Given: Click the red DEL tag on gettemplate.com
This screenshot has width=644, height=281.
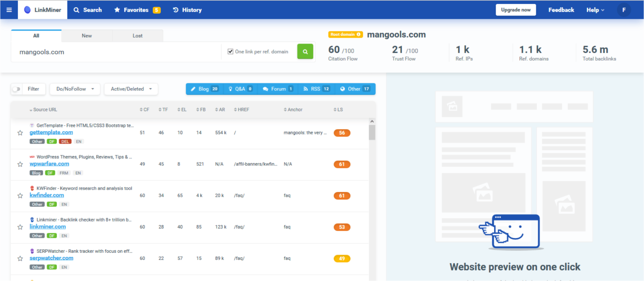Looking at the screenshot, I should coord(65,141).
